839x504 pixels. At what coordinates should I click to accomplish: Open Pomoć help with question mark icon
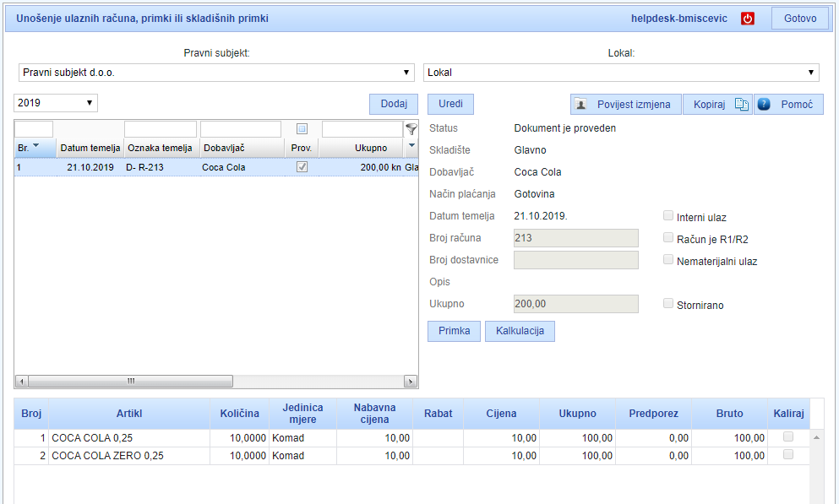[x=787, y=104]
